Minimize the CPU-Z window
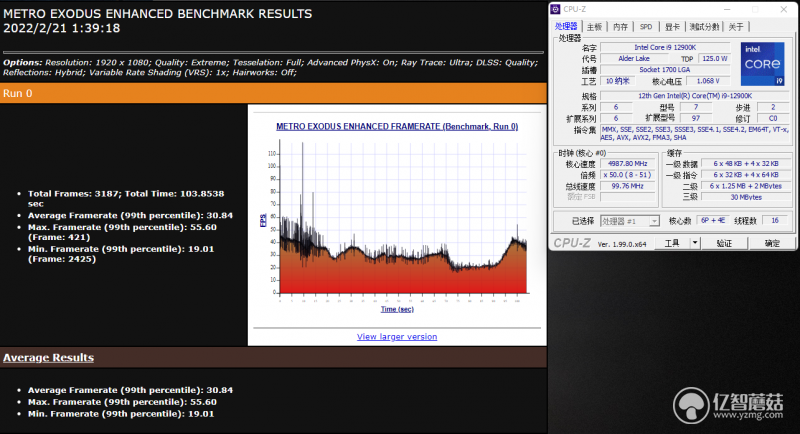 click(x=727, y=9)
